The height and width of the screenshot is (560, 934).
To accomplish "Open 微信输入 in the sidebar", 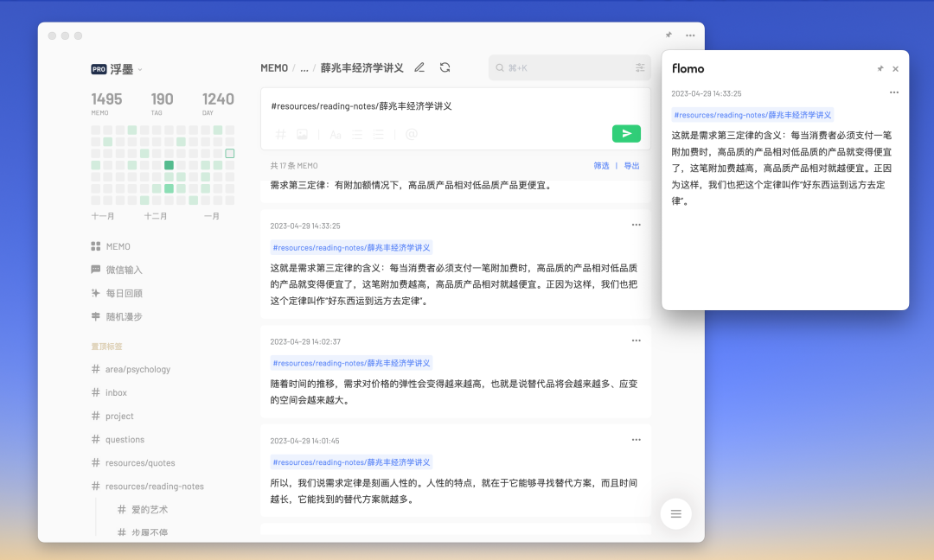I will coord(117,270).
